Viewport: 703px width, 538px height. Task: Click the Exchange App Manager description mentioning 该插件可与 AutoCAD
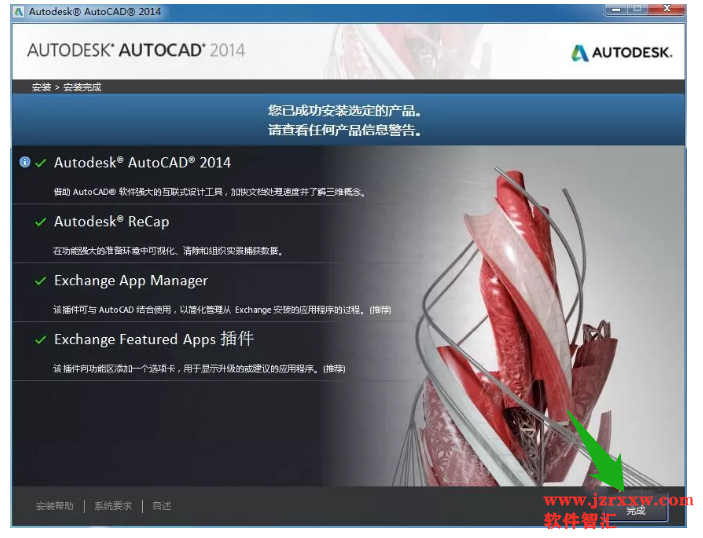222,310
